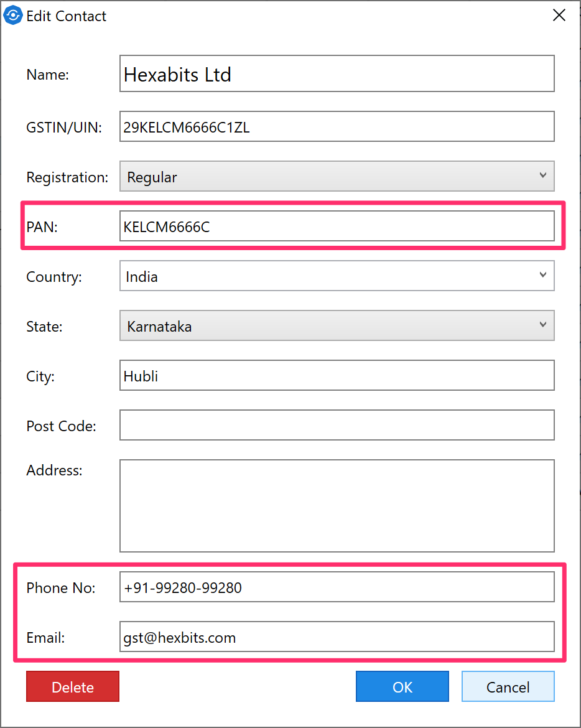Confirm changes with the OK button
The height and width of the screenshot is (728, 581).
pos(402,687)
